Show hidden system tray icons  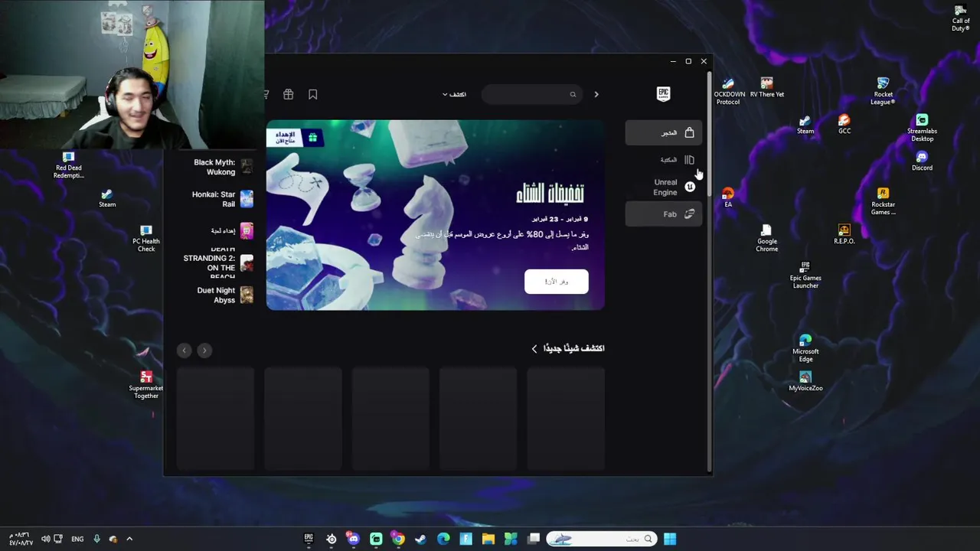point(129,539)
